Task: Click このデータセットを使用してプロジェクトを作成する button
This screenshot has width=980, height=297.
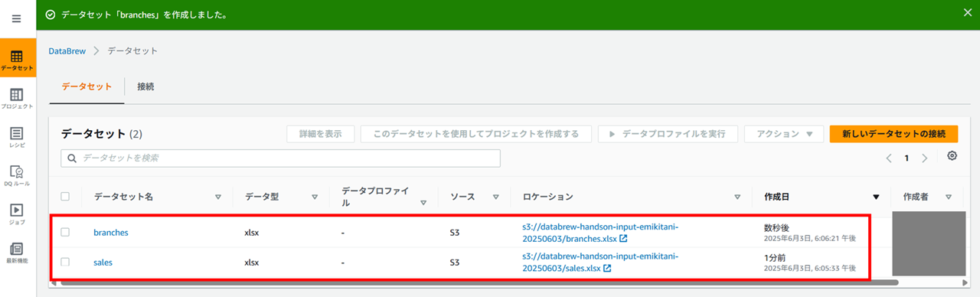Action: pos(476,134)
